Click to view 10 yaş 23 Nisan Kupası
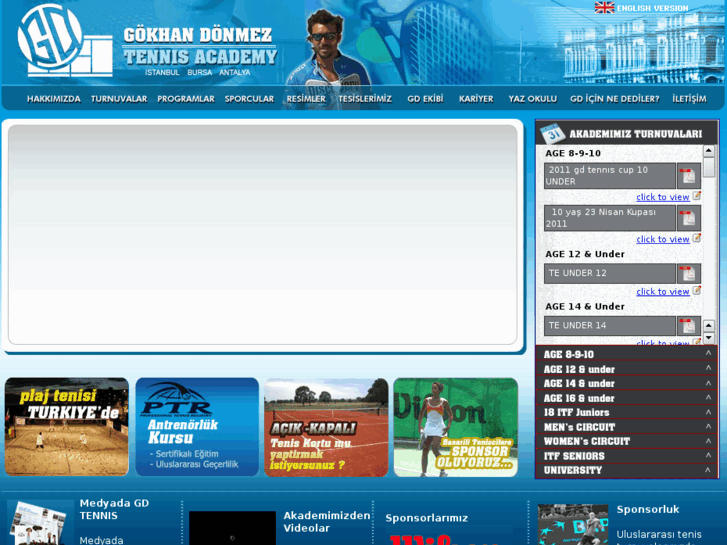Viewport: 727px width, 545px height. click(663, 239)
